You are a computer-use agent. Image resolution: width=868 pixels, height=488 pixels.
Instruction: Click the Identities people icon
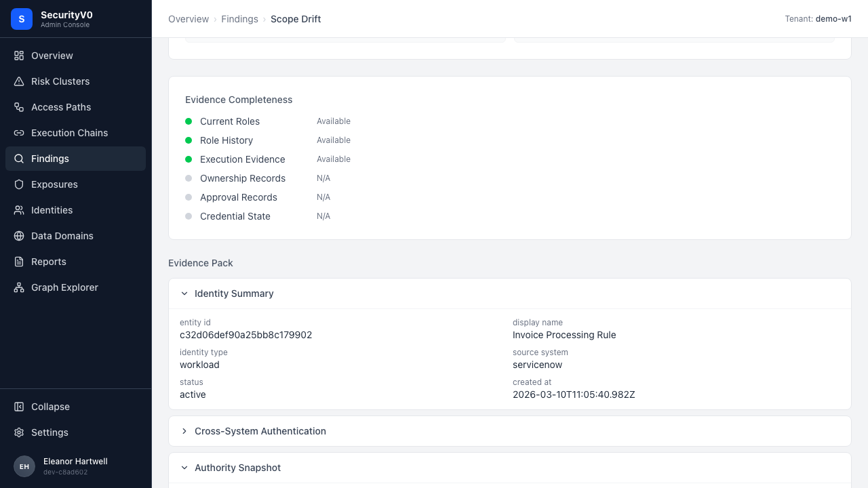pyautogui.click(x=19, y=210)
